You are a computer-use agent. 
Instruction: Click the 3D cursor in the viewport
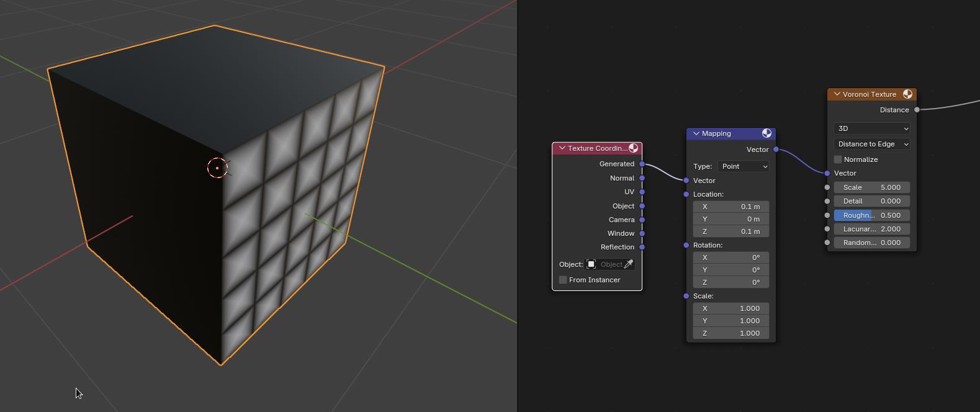point(217,168)
